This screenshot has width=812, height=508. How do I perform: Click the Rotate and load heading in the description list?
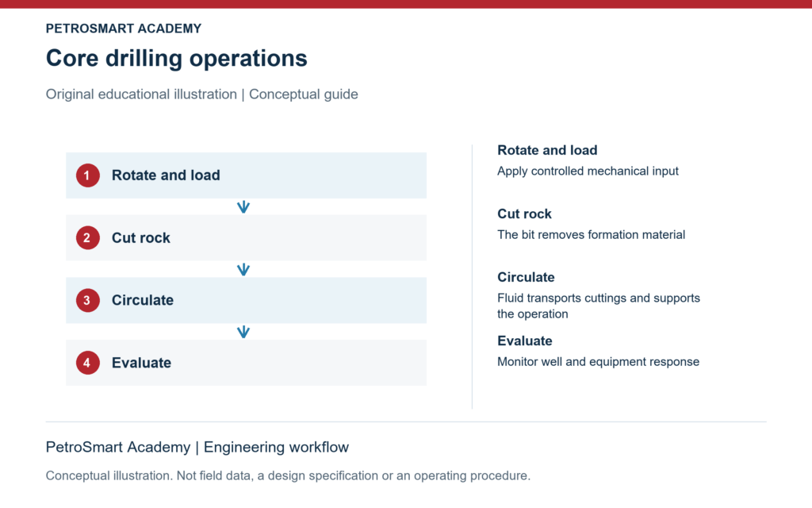547,150
